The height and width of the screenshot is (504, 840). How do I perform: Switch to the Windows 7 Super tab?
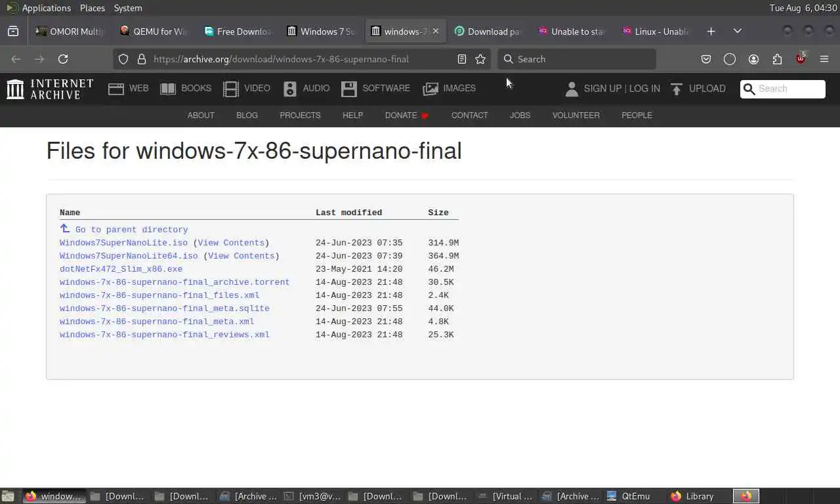tap(322, 31)
